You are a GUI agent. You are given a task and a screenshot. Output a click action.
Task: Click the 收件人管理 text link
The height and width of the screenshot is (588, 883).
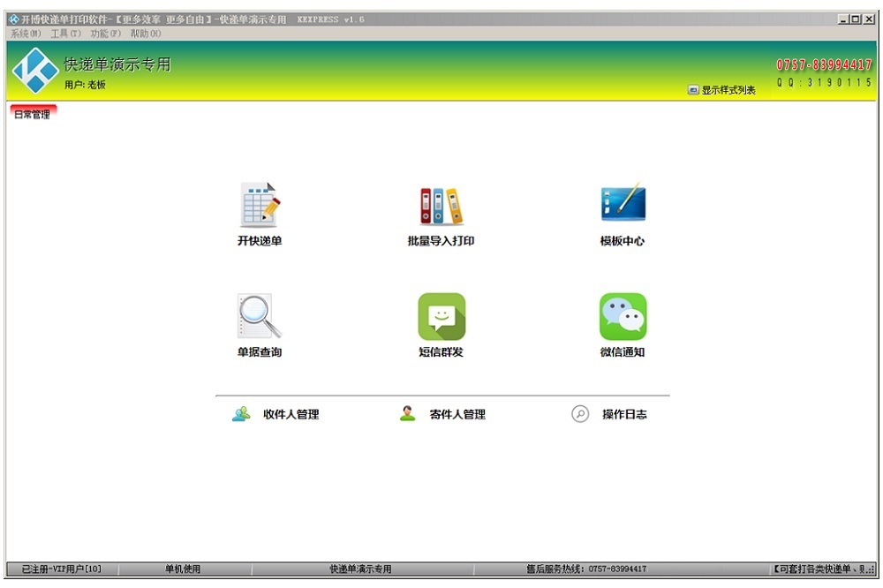tap(291, 415)
